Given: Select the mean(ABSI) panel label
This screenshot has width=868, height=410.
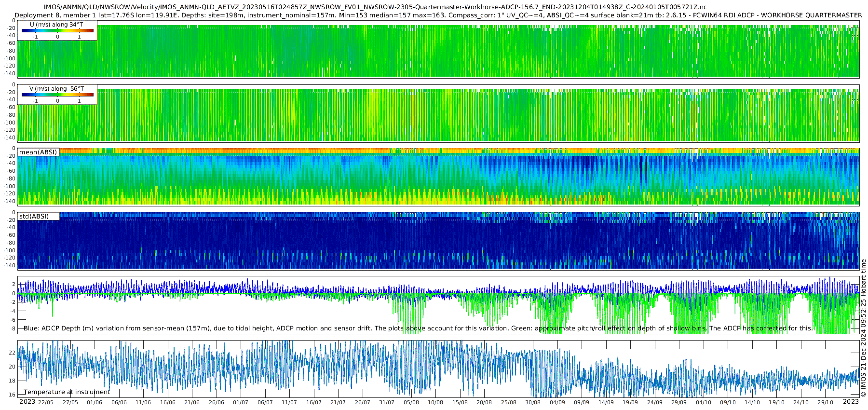Looking at the screenshot, I should [38, 152].
